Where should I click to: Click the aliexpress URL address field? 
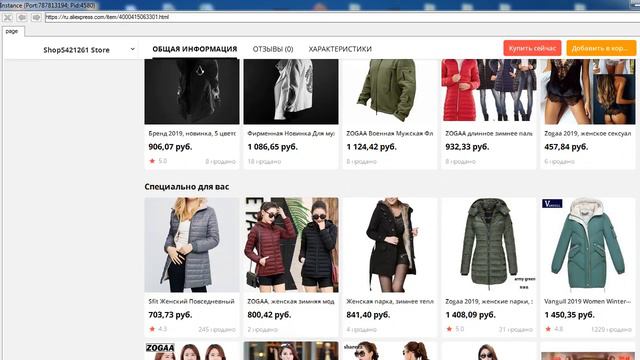point(342,17)
